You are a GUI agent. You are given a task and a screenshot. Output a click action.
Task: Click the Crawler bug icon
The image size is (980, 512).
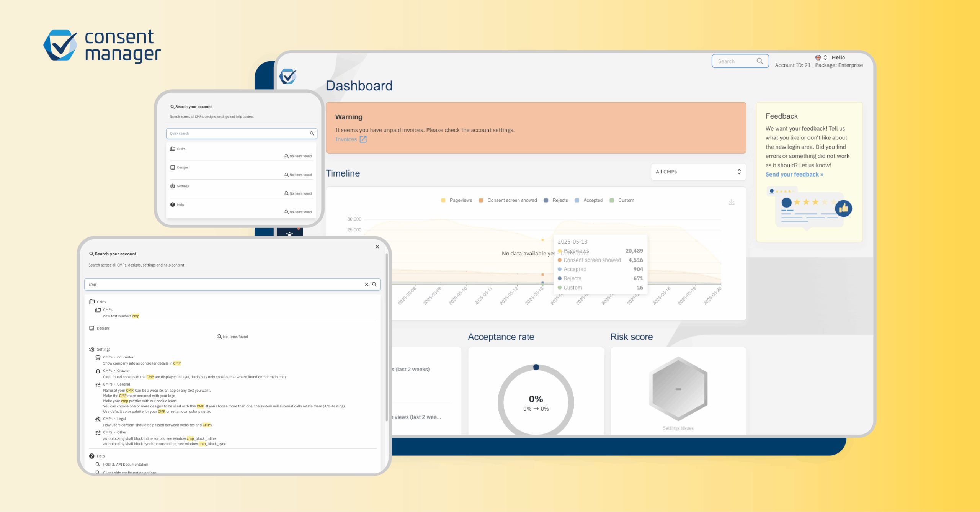(98, 371)
